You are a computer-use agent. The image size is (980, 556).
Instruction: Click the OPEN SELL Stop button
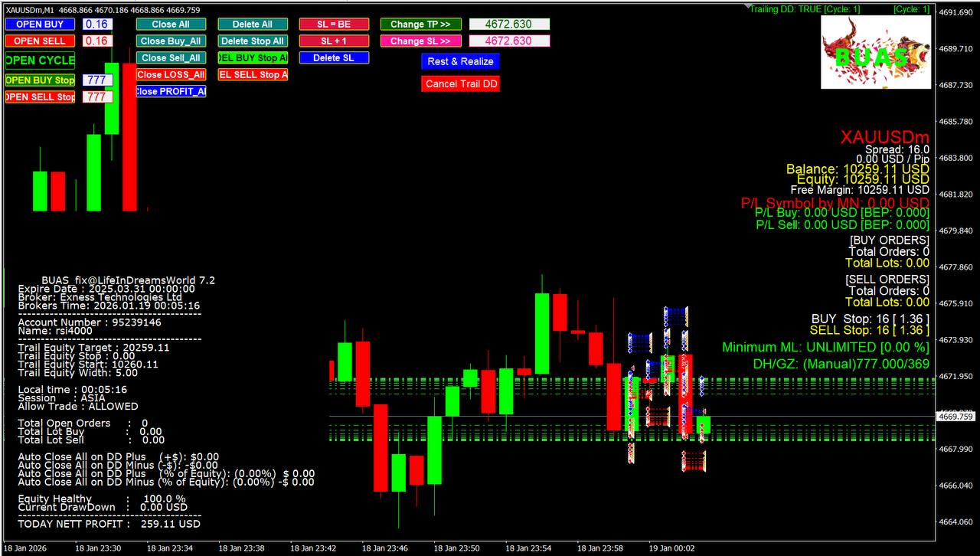coord(40,97)
